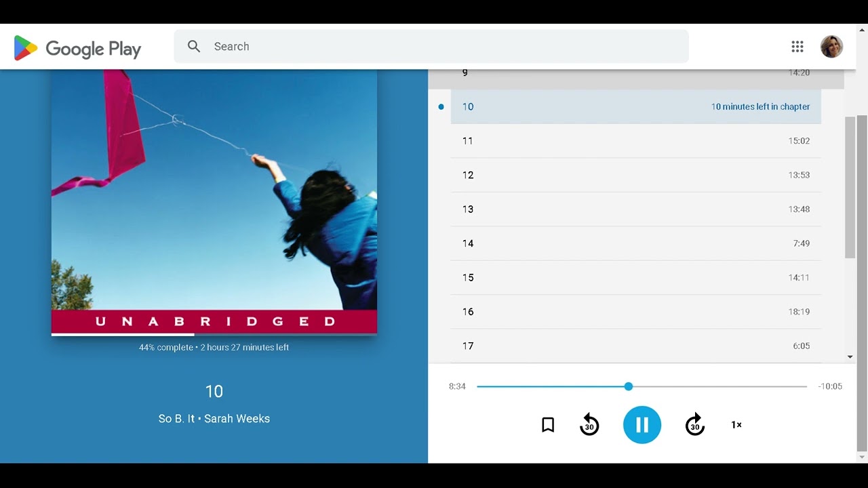
Task: Open the Google apps grid menu
Action: [x=797, y=46]
